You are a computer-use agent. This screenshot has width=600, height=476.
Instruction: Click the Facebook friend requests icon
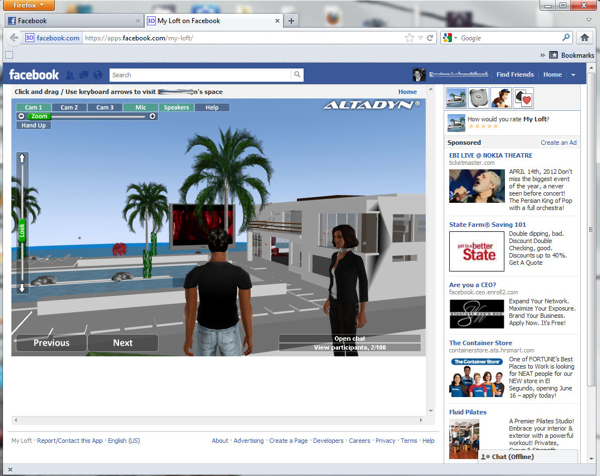[x=70, y=75]
